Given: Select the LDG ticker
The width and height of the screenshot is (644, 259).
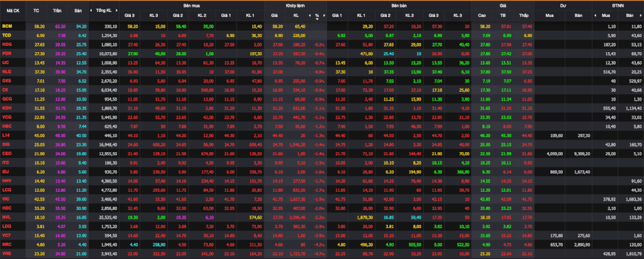Looking at the screenshot, I should [7, 226].
